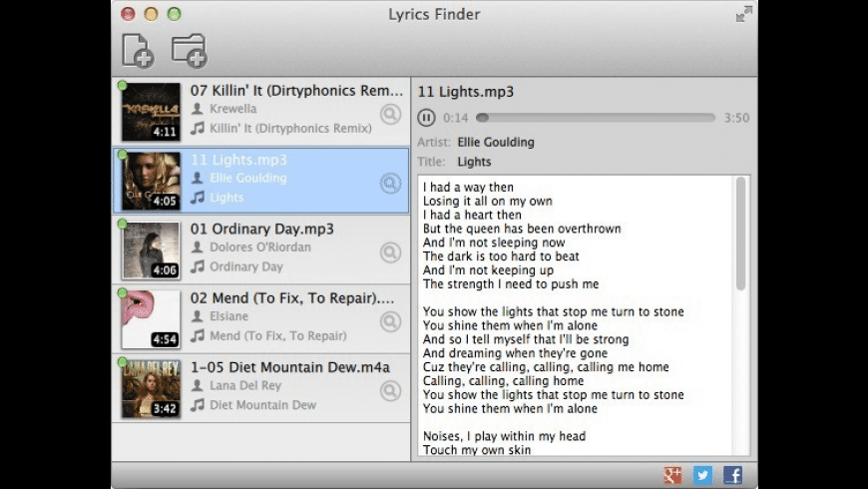This screenshot has height=489, width=868.
Task: Click the Add File toolbar icon
Action: pyautogui.click(x=138, y=51)
